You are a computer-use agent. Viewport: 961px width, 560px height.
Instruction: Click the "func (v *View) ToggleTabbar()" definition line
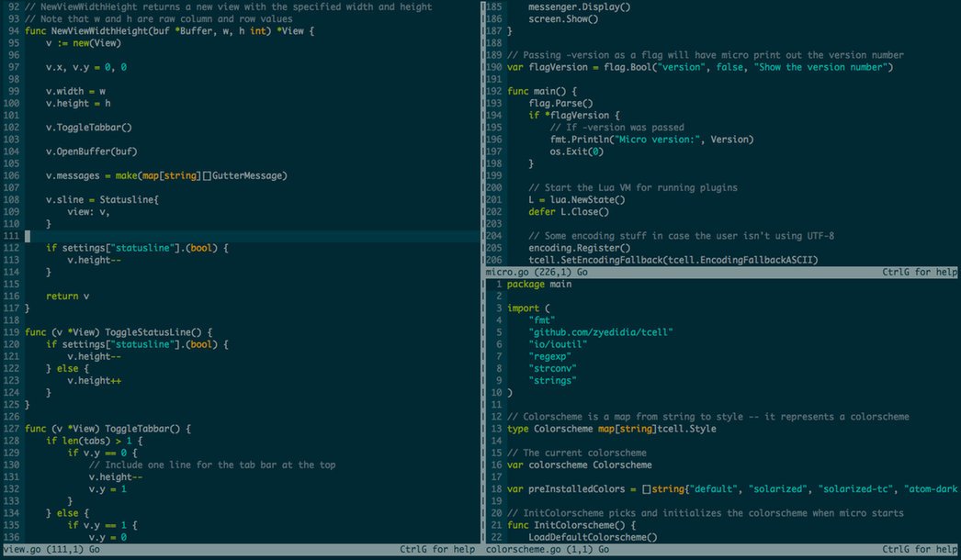click(x=107, y=429)
